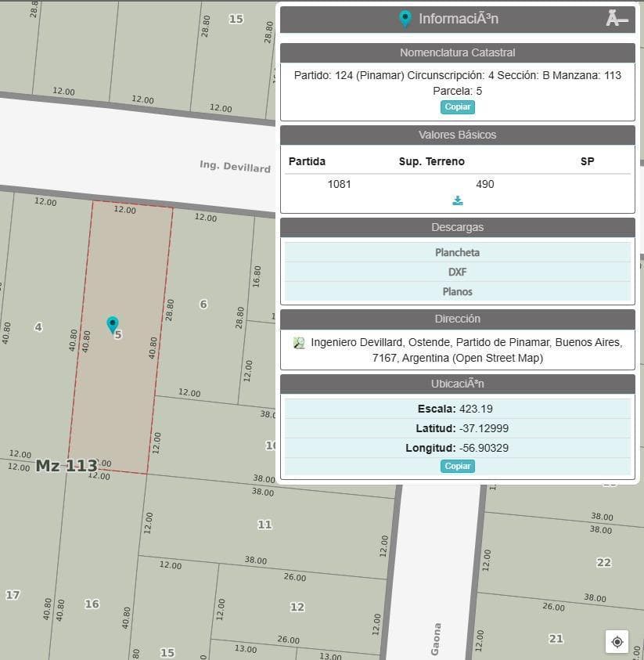Collapse the Información panel using the top-right dash
Image resolution: width=644 pixels, height=660 pixels.
(x=617, y=19)
